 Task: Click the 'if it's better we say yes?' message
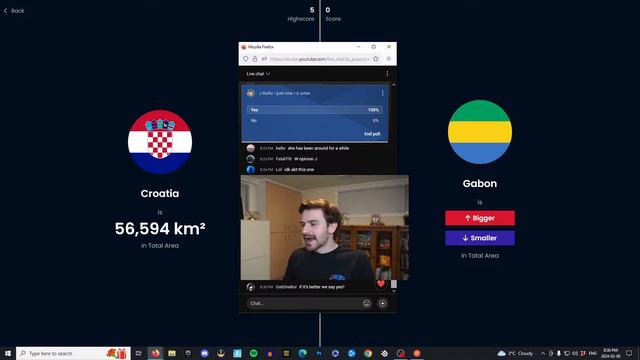tap(322, 287)
